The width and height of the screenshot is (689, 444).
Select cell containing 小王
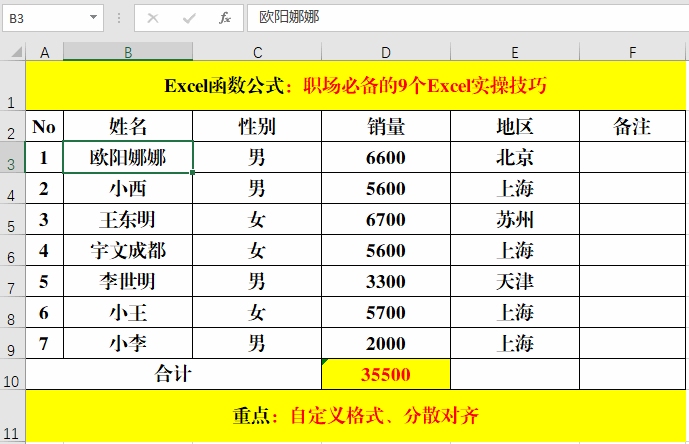[128, 312]
